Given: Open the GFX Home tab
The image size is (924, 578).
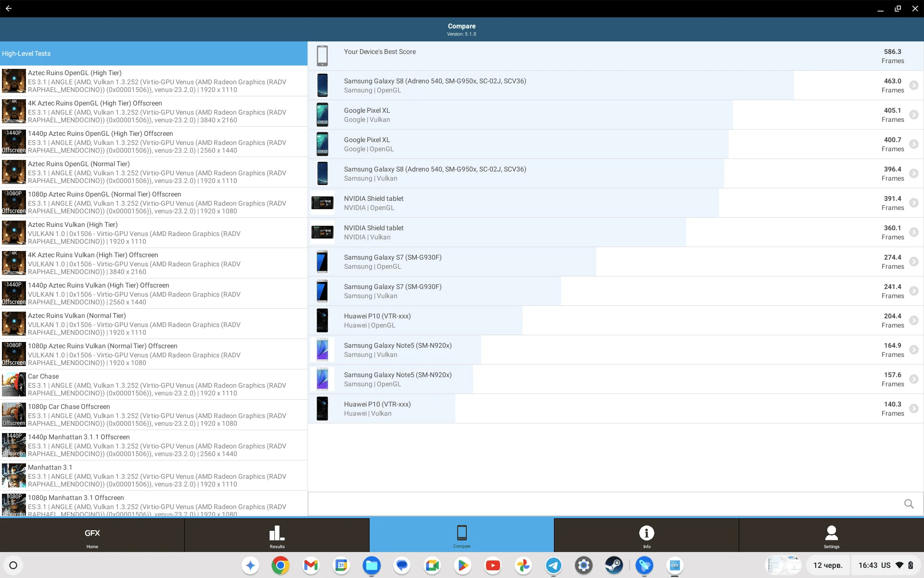Looking at the screenshot, I should 92,535.
